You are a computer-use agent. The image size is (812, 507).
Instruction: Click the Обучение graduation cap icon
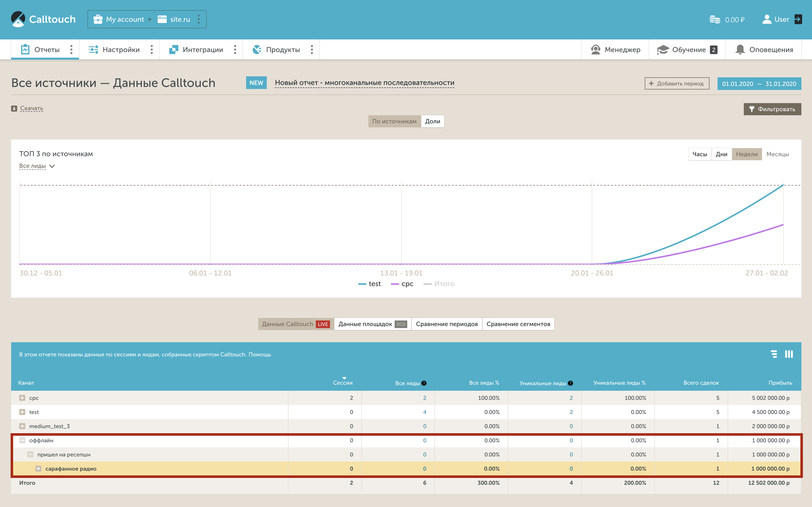point(663,50)
